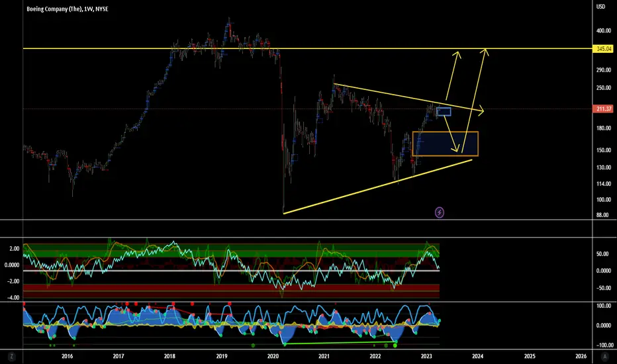Click the 2018 time axis label
This screenshot has width=617, height=364.
coord(169,356)
